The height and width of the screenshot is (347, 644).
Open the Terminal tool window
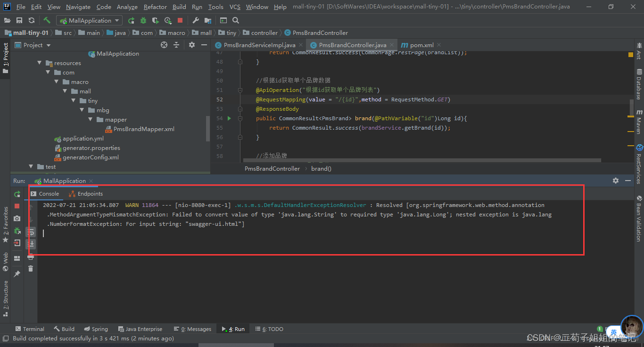coord(29,329)
